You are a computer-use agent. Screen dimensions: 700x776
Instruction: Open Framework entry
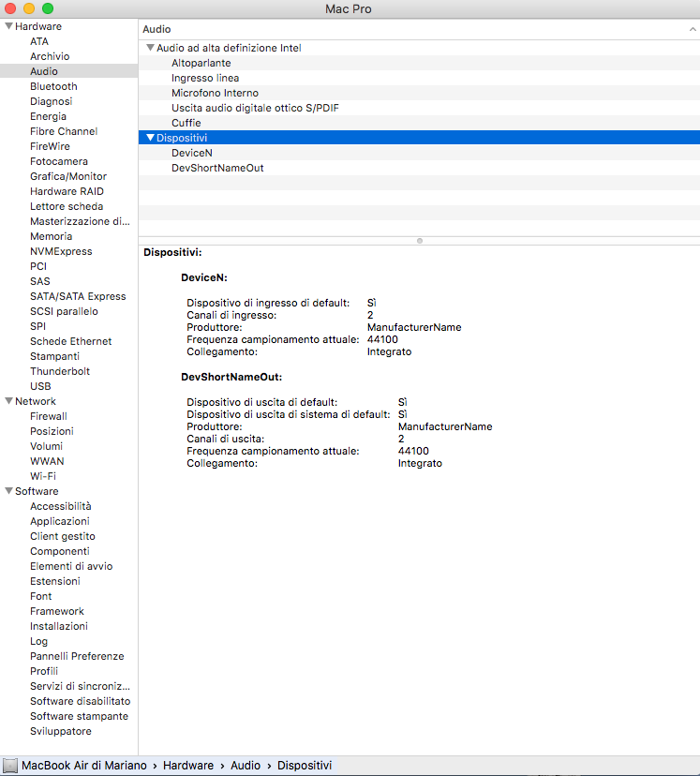tap(57, 611)
